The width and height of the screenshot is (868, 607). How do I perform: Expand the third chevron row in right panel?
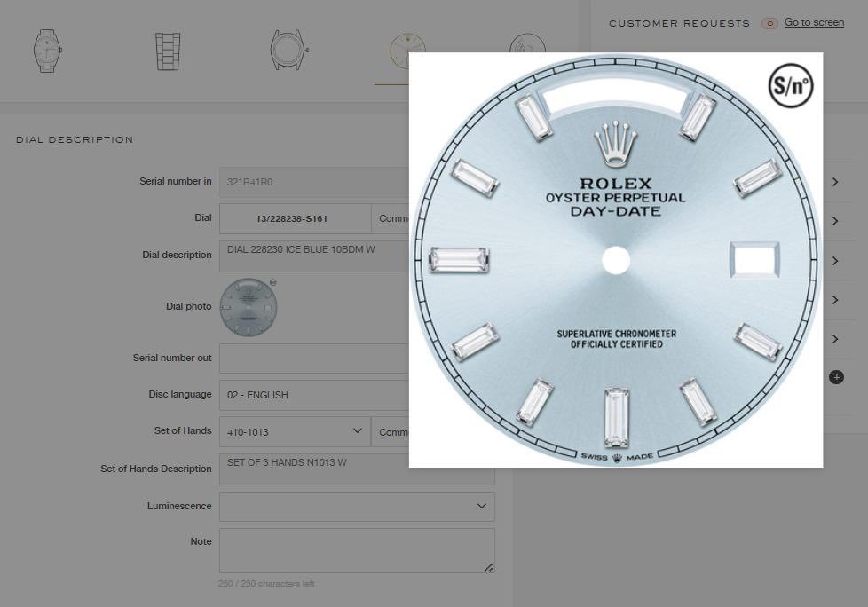click(x=835, y=261)
